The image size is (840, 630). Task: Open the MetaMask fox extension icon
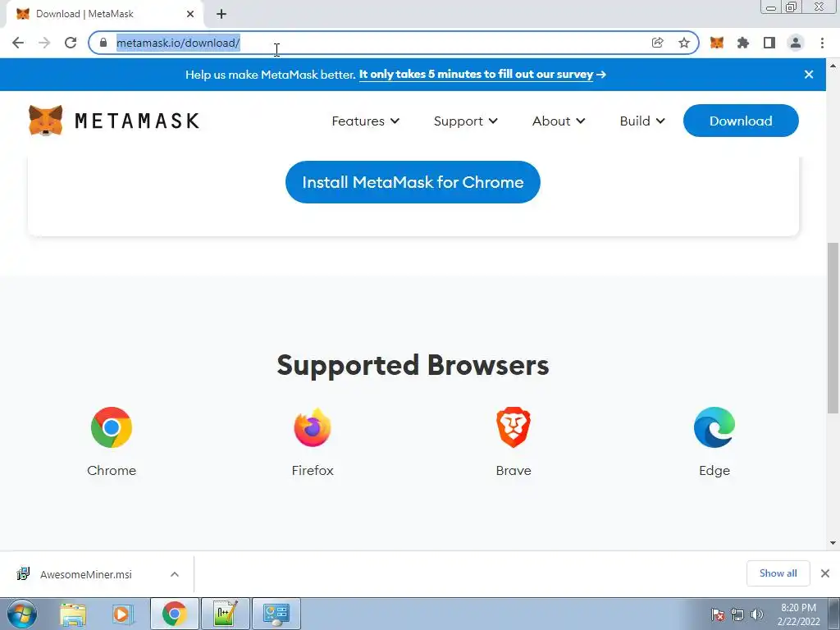pos(717,43)
